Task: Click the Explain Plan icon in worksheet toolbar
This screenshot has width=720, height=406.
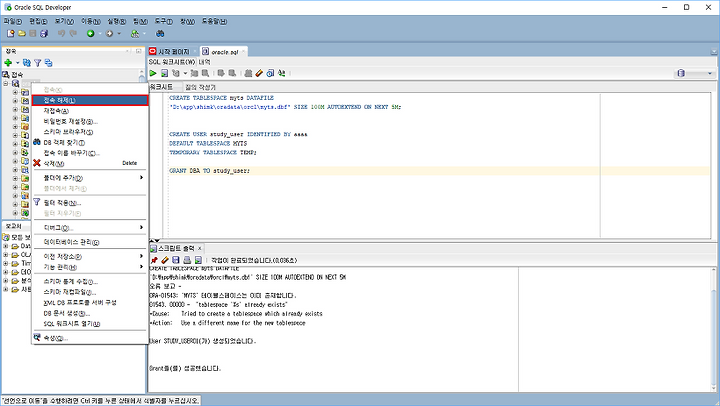Action: (x=176, y=73)
